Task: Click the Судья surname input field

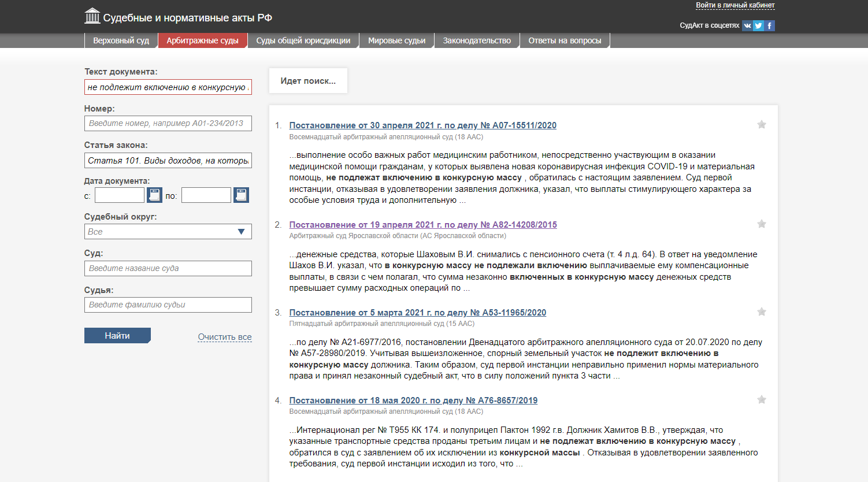Action: pyautogui.click(x=168, y=305)
